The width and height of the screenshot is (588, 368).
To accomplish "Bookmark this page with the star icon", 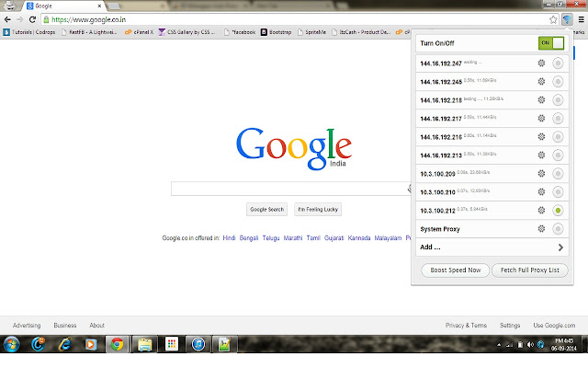I will 553,19.
